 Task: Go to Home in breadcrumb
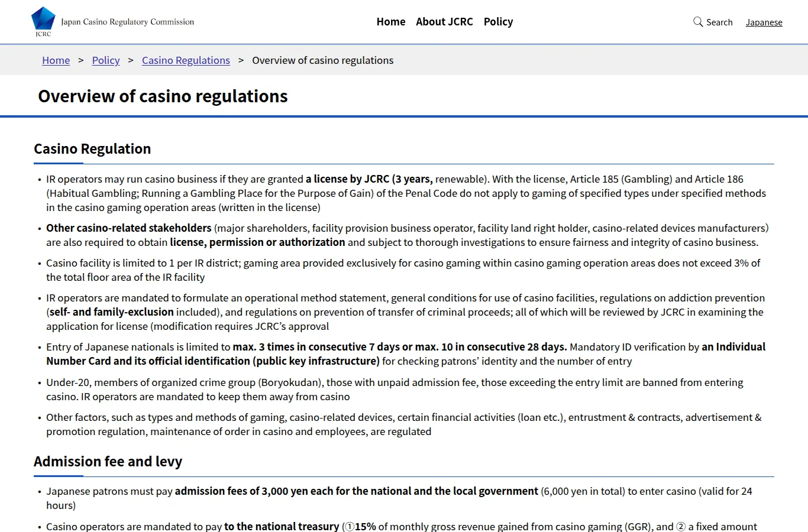tap(56, 60)
